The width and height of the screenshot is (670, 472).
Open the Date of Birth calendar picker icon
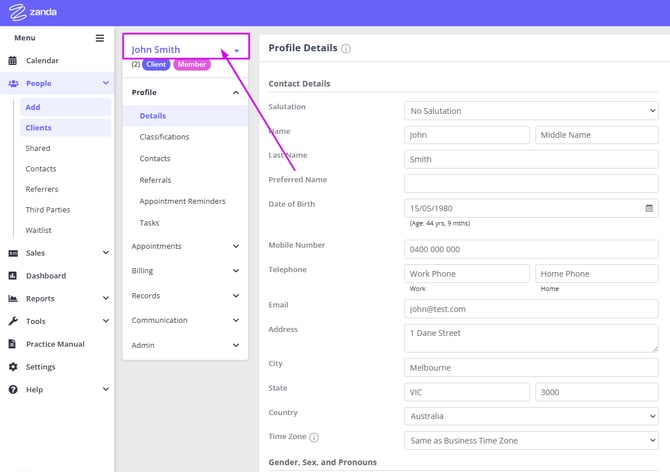click(649, 208)
